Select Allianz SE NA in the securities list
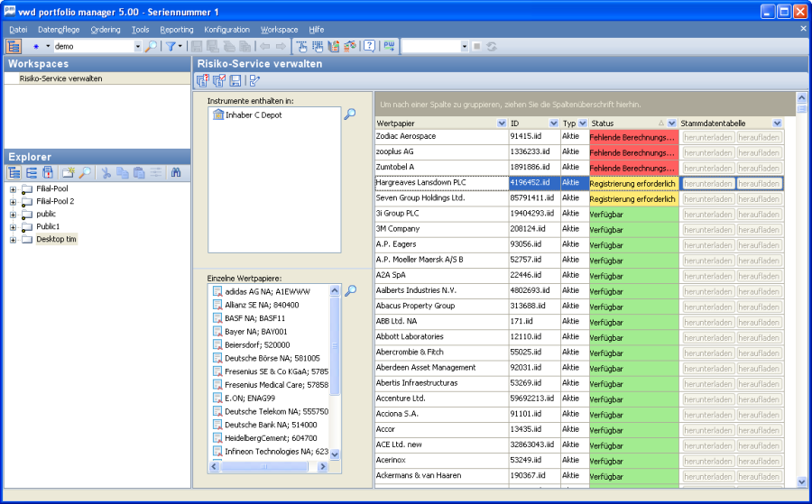The height and width of the screenshot is (504, 812). point(262,305)
